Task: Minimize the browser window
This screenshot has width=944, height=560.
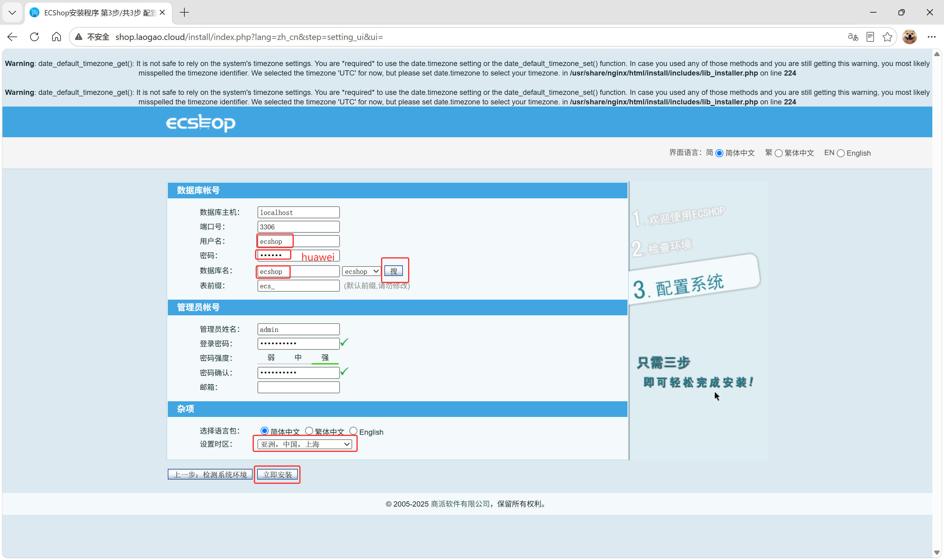Action: [x=873, y=13]
